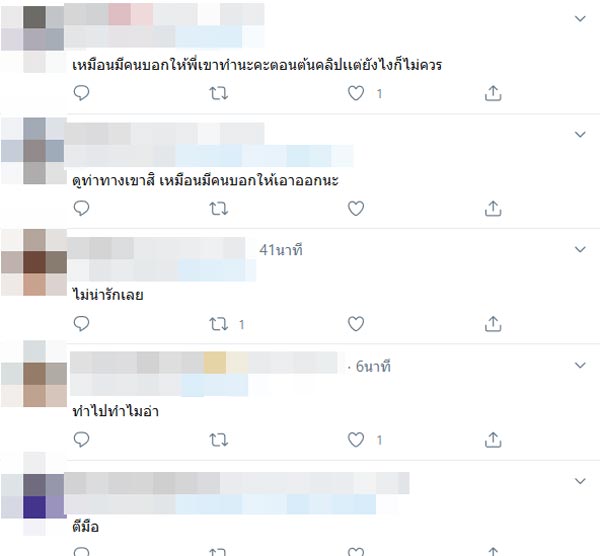
Task: Reply to the tweet saying ไม่น่ารักเลย
Action: [x=81, y=324]
